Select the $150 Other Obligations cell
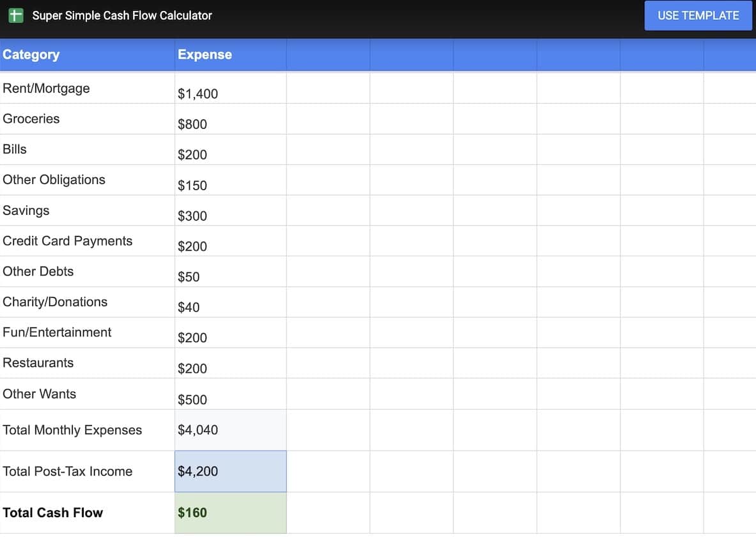 tap(231, 180)
